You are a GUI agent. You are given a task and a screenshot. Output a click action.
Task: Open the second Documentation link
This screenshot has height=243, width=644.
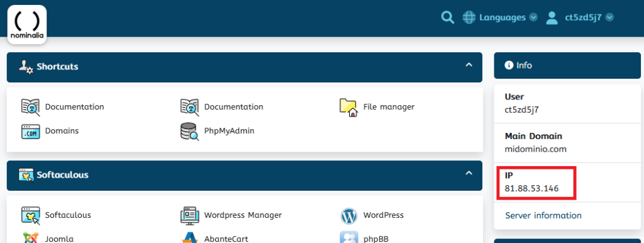[x=234, y=107]
